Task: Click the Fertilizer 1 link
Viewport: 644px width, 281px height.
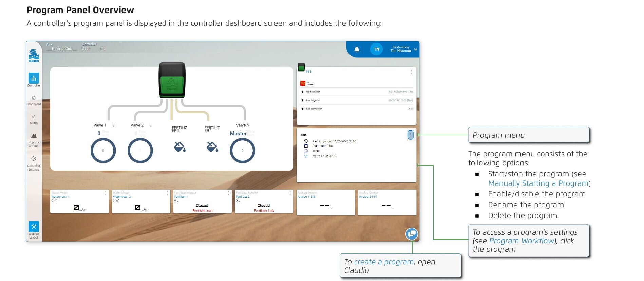Action: [x=181, y=197]
